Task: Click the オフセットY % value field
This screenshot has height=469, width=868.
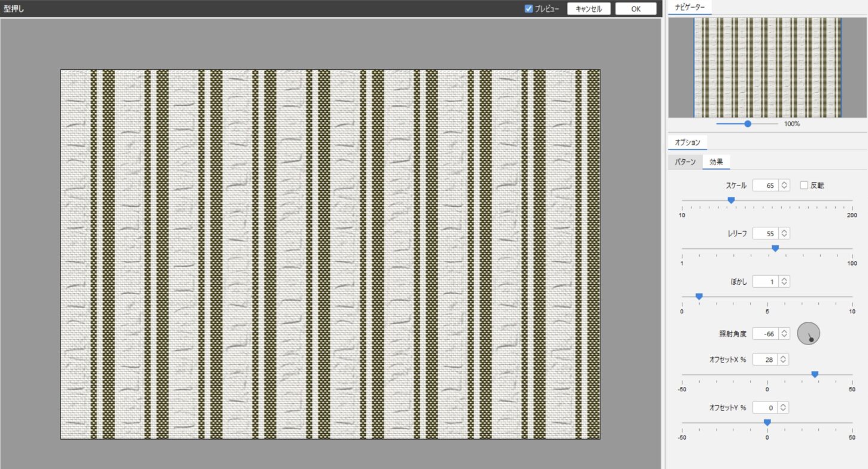Action: tap(766, 407)
